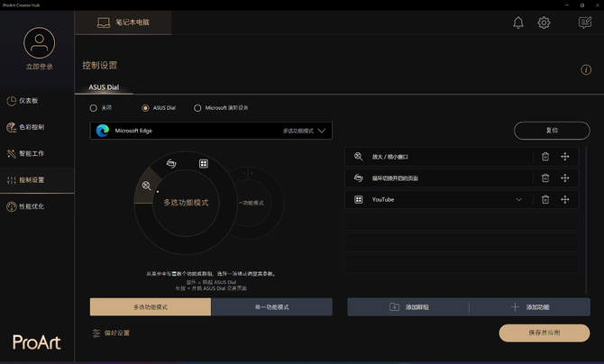The width and height of the screenshot is (604, 364).
Task: Open the feedback note icon
Action: 585,23
